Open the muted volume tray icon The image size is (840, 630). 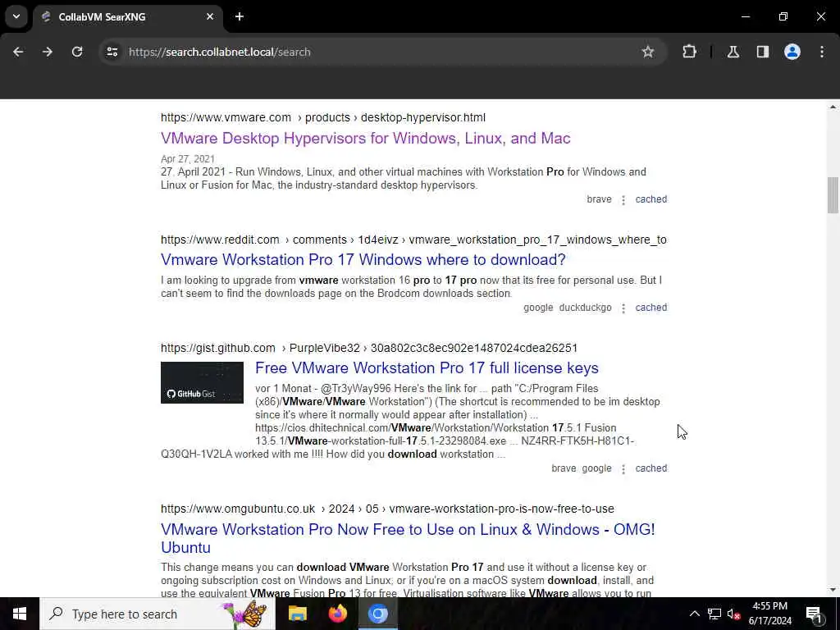click(733, 614)
